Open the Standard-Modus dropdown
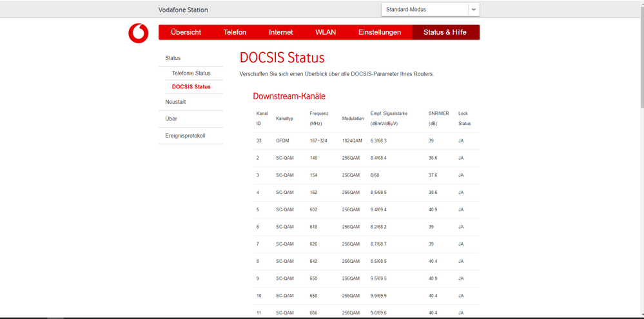 tap(431, 10)
